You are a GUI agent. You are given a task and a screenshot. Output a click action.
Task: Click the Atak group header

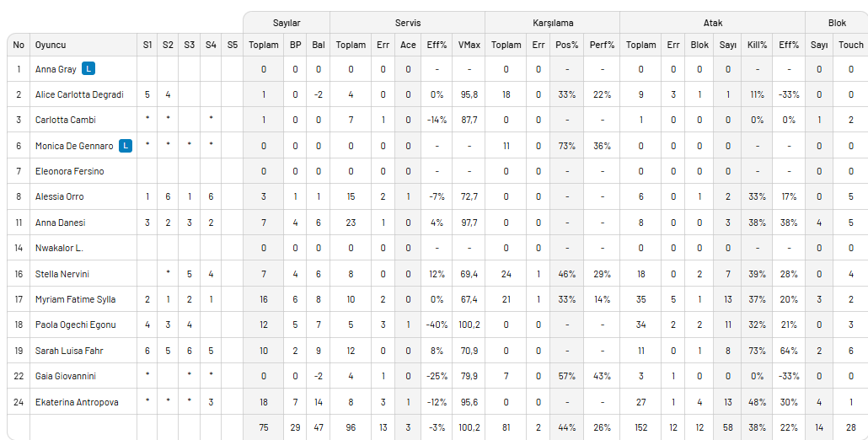coord(712,24)
